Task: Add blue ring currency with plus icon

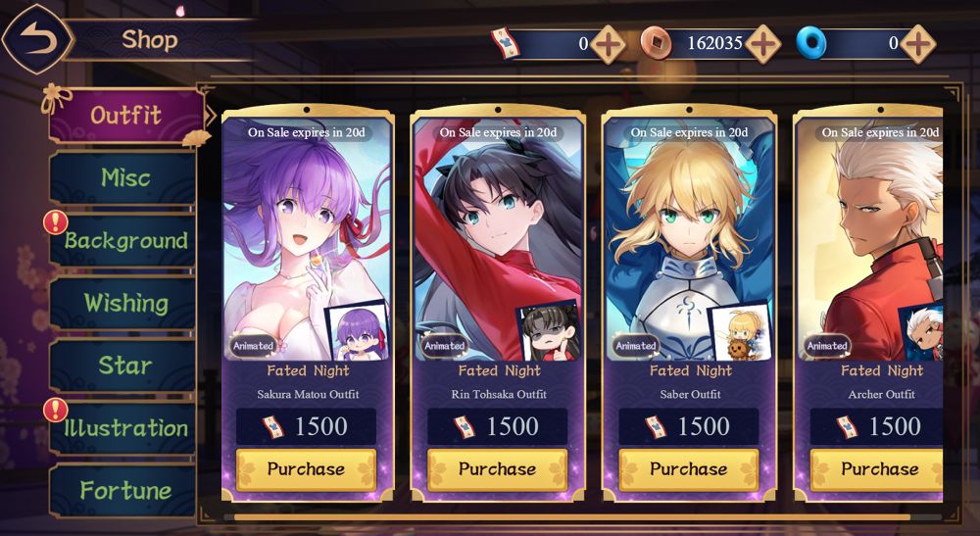Action: click(917, 44)
